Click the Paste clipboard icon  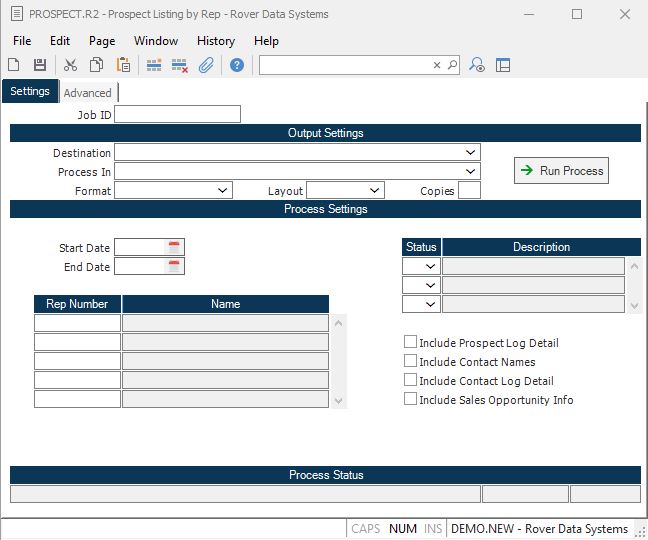123,65
